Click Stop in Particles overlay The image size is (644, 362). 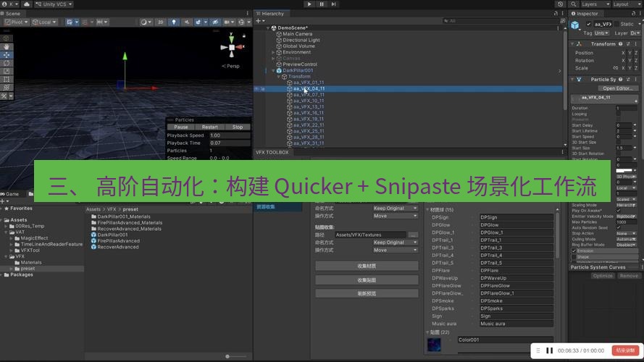238,127
